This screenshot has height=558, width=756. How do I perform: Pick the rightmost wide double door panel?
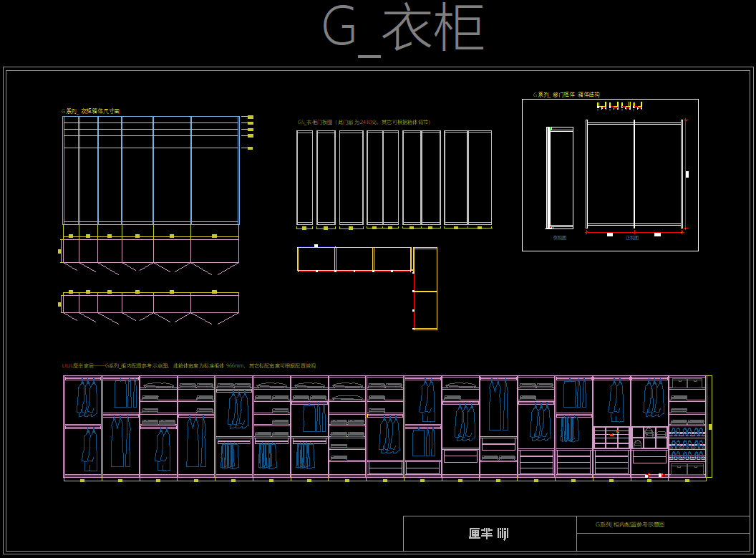click(x=467, y=178)
